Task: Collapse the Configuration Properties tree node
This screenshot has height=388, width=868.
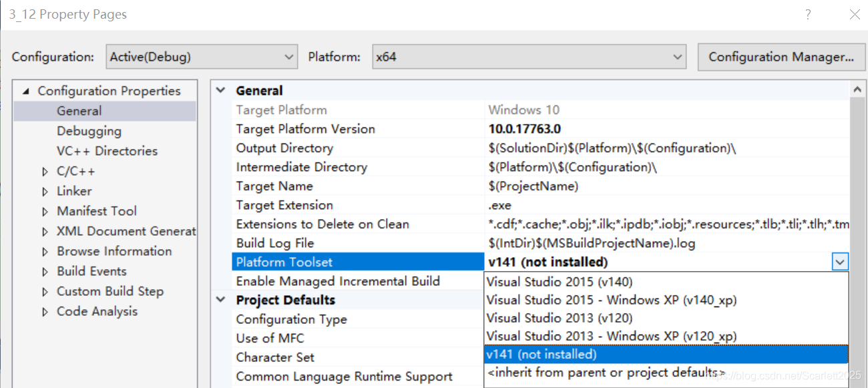Action: tap(25, 90)
